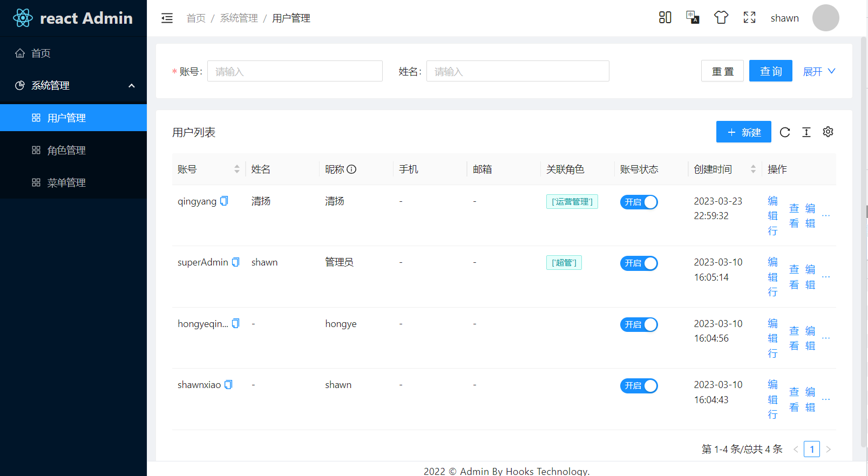Click the shawn username in header
Screen dimensions: 868x476
click(x=784, y=18)
